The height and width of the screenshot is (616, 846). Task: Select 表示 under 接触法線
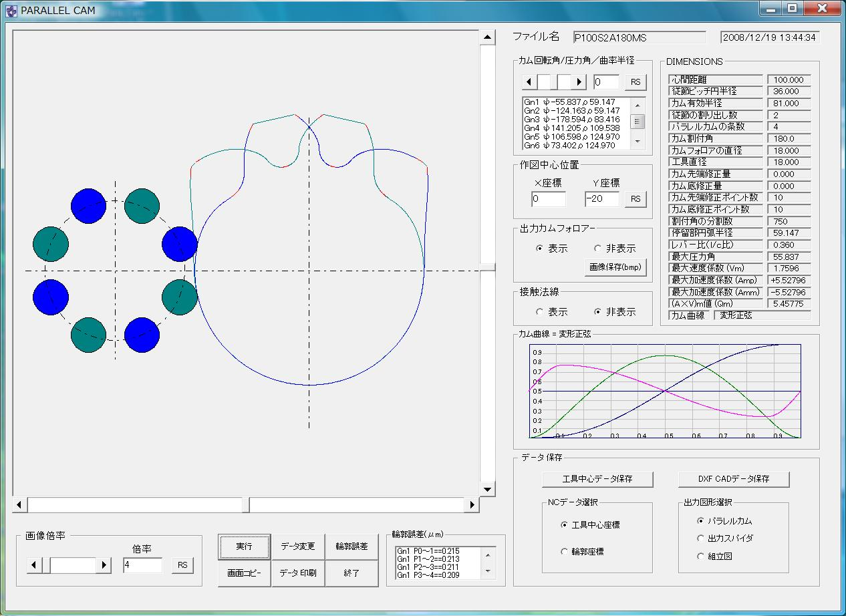pos(540,312)
